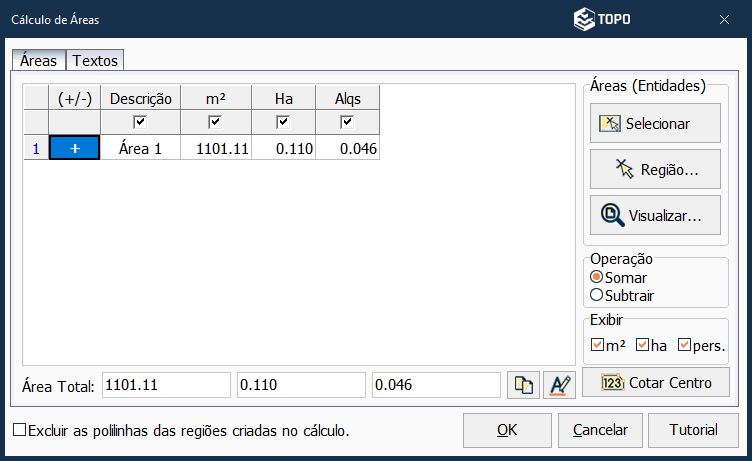The width and height of the screenshot is (752, 461).
Task: Click the text style pencil icon
Action: (x=559, y=385)
